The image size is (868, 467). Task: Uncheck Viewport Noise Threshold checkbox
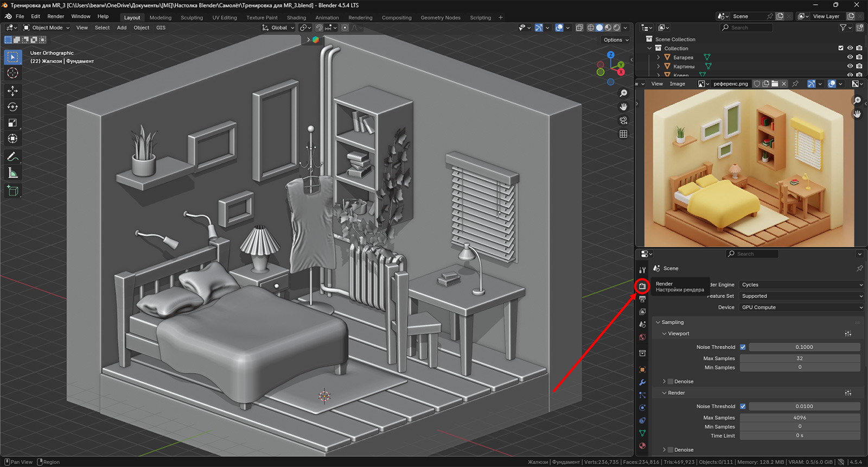(743, 347)
